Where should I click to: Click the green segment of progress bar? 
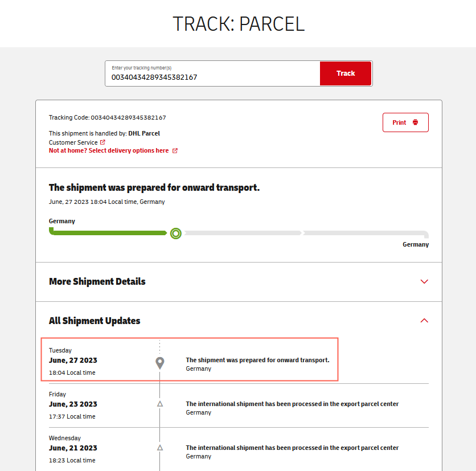pyautogui.click(x=108, y=233)
